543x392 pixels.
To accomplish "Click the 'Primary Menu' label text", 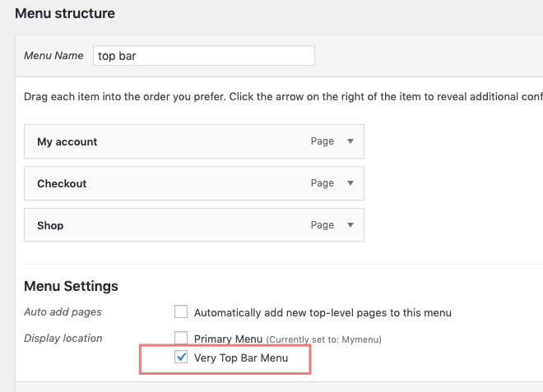I will (x=228, y=339).
